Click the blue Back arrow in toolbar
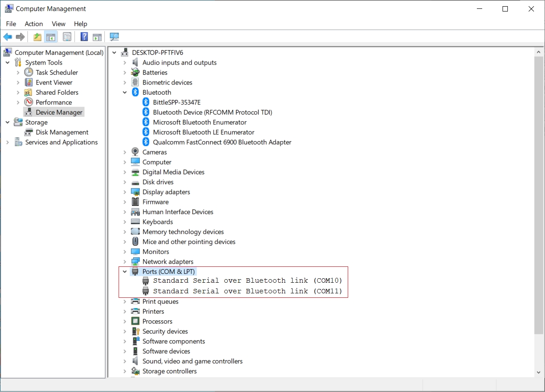The width and height of the screenshot is (545, 392). (x=8, y=37)
